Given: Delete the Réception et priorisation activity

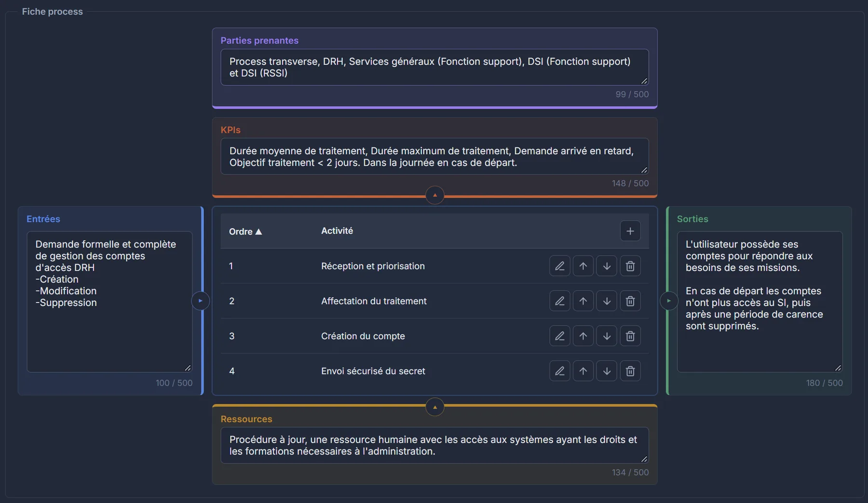Looking at the screenshot, I should [x=630, y=266].
